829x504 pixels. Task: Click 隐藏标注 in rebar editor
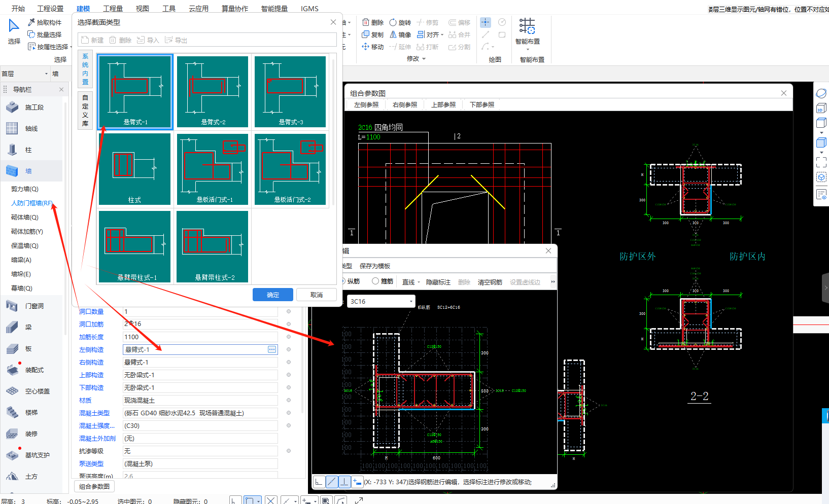click(x=438, y=282)
